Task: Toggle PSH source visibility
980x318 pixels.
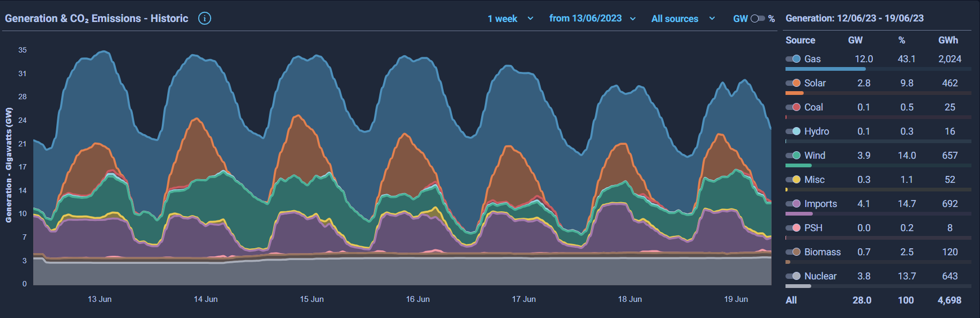Action: pyautogui.click(x=793, y=228)
